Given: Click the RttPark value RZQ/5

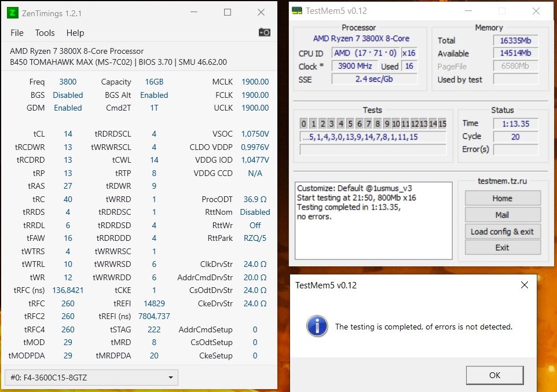Looking at the screenshot, I should click(255, 238).
